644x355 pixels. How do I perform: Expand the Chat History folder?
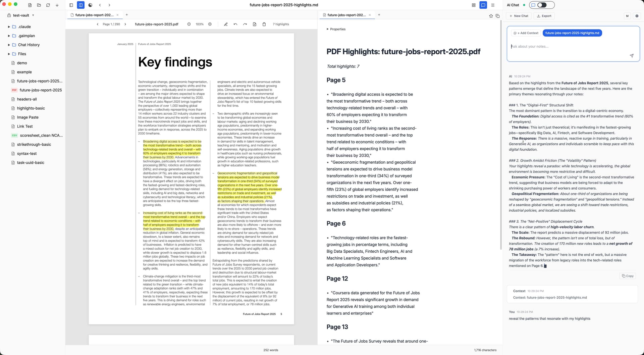[9, 45]
